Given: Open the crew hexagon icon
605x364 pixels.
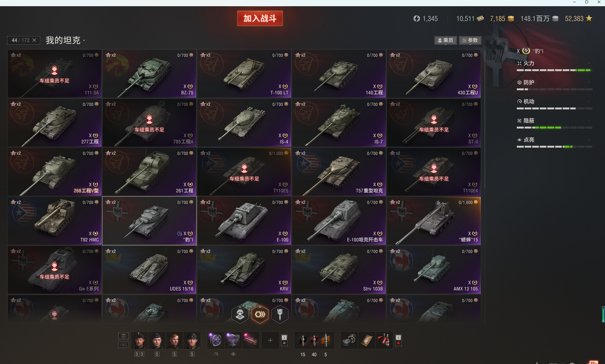Looking at the screenshot, I should click(x=240, y=314).
